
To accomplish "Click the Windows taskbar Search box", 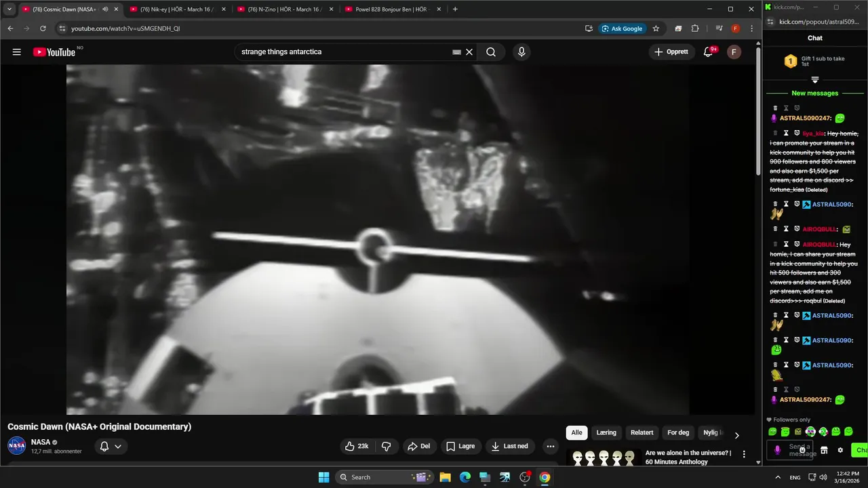I will (x=384, y=477).
